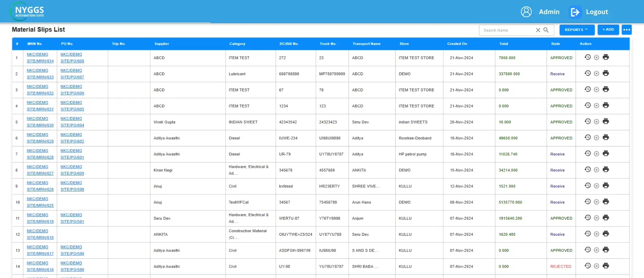Select category cell 'INDIAN SWEET'
644x278 pixels.
(243, 122)
